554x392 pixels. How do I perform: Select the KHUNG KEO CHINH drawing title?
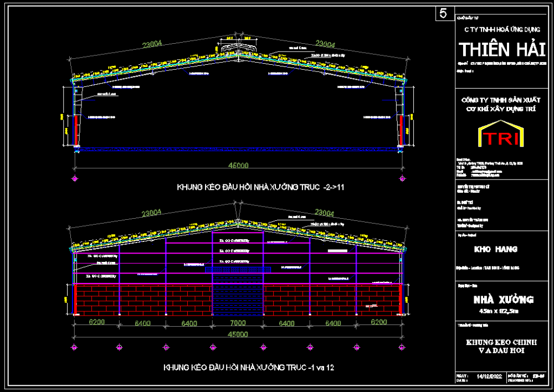pyautogui.click(x=501, y=342)
